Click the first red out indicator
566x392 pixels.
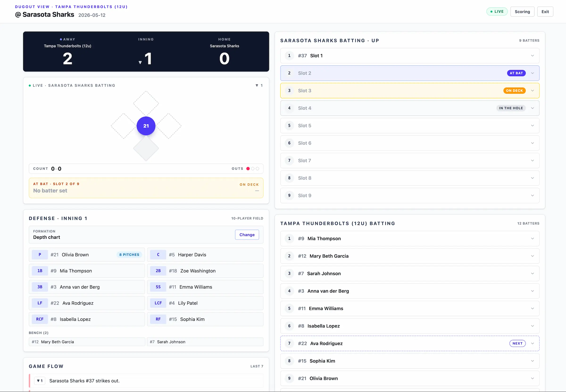pos(248,168)
